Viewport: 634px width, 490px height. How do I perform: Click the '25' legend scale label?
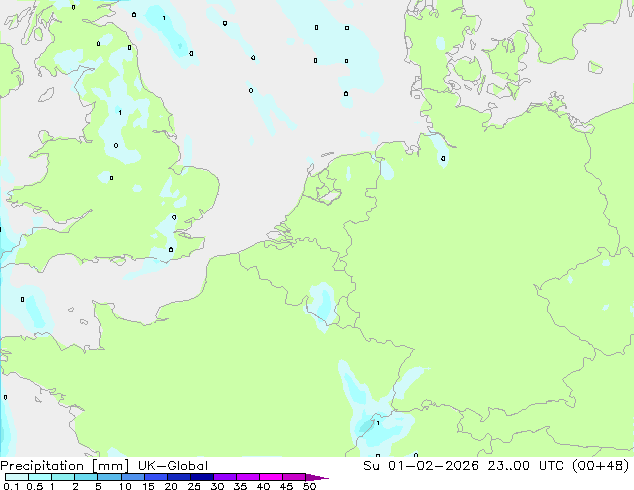point(194,486)
